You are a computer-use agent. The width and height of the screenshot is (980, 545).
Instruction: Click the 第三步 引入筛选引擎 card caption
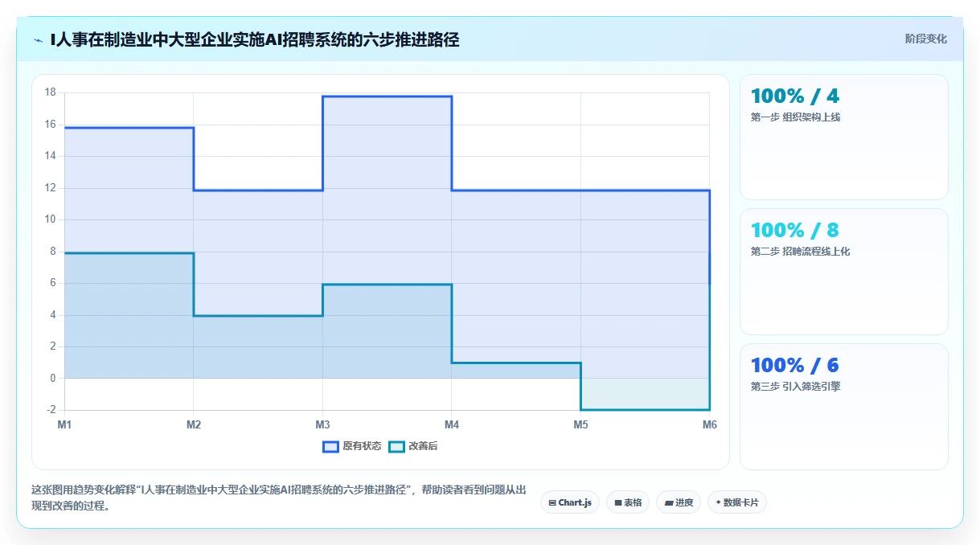pos(795,387)
